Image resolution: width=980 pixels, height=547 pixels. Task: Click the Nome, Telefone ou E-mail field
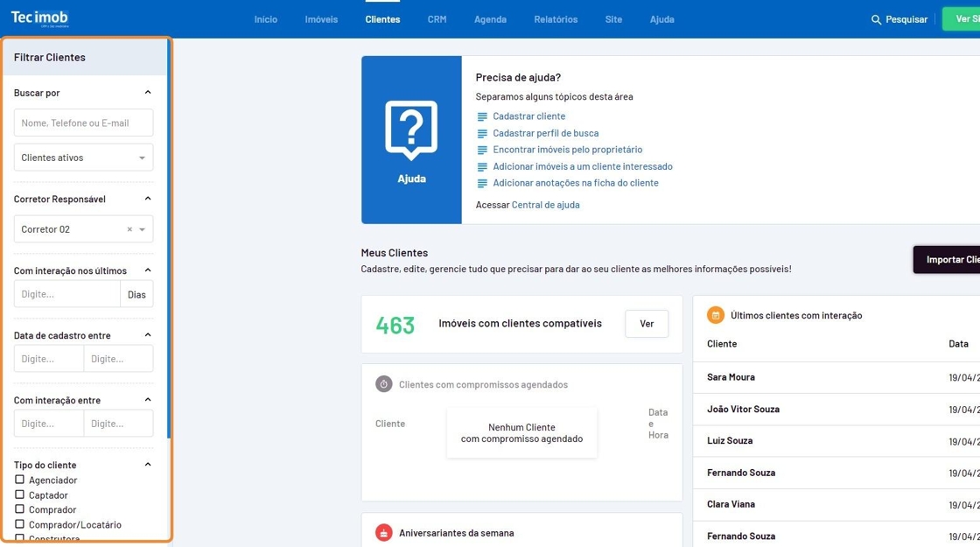coord(83,123)
